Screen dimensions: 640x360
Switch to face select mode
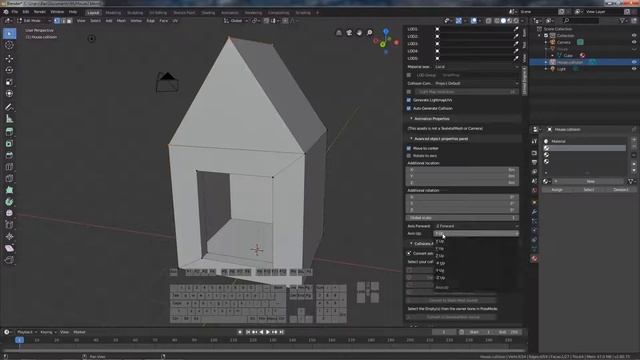tap(69, 20)
